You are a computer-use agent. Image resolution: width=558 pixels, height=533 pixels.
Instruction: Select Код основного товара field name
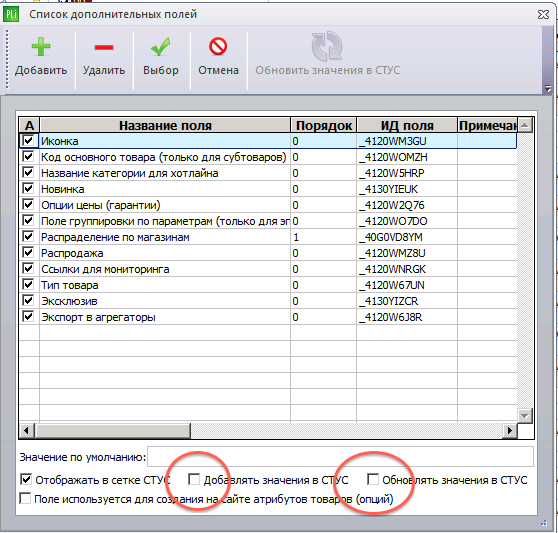[165, 157]
